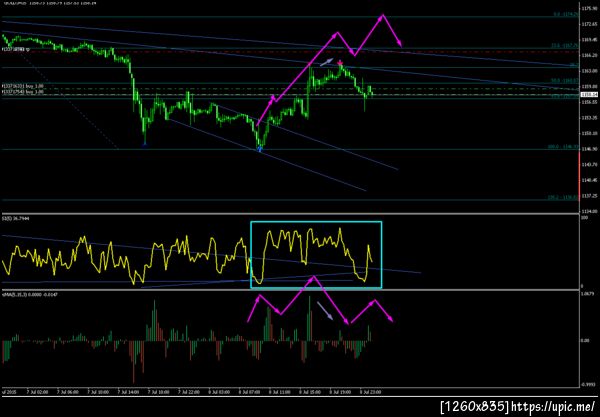This screenshot has height=417, width=600.
Task: Click the 8 Jul 11:00 time label
Action: [x=280, y=392]
